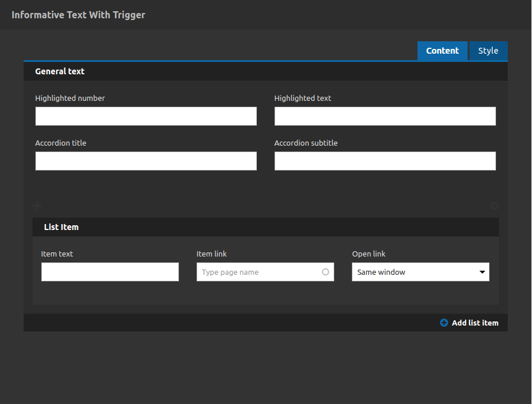The width and height of the screenshot is (532, 404).
Task: Click the Informative Text With Trigger title
Action: pos(79,15)
